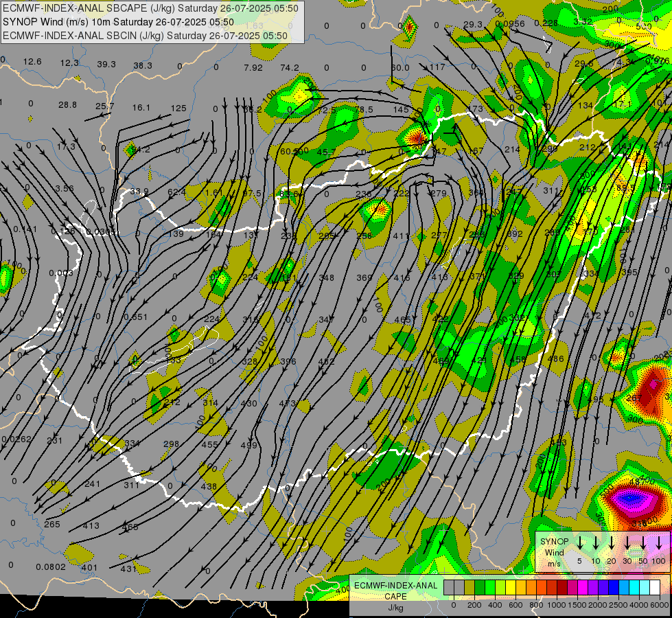The width and height of the screenshot is (672, 618).
Task: Click the 265 value on the map
Action: click(52, 525)
